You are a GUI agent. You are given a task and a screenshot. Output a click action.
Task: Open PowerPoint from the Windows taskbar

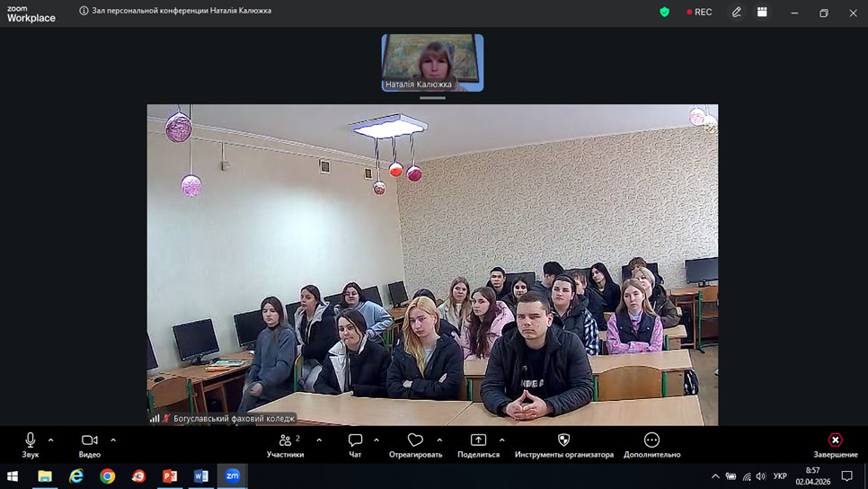170,476
